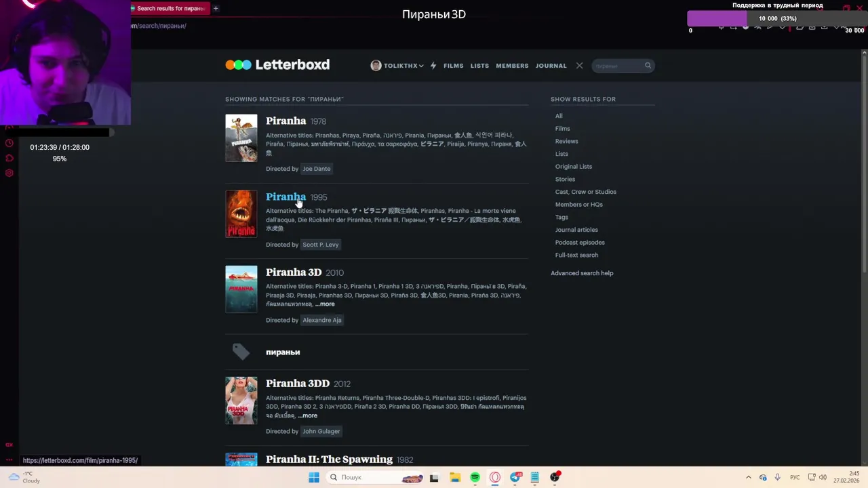Screen dimensions: 868x488
Task: Open the TOLIKTHX profile avatar
Action: (376, 66)
